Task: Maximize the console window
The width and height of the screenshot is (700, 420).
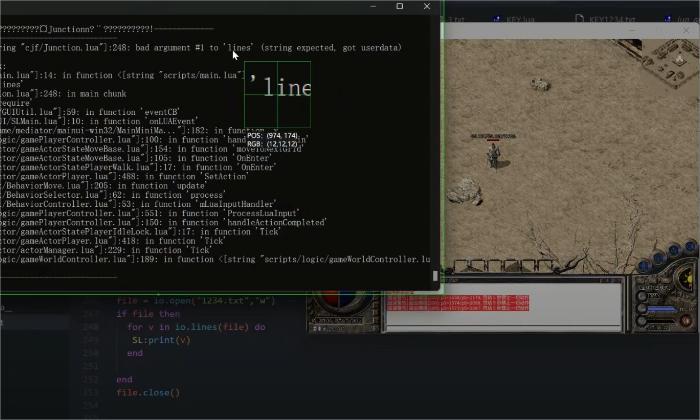Action: tap(400, 7)
